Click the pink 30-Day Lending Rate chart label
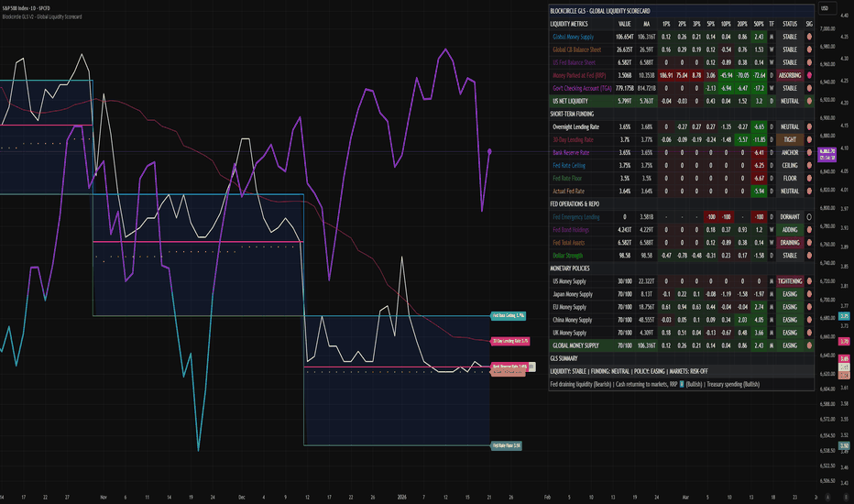Viewport: 854px width, 504px height. point(509,341)
